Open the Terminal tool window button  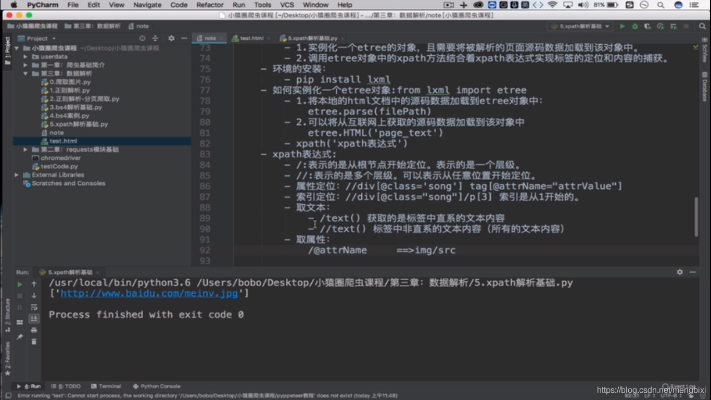(106, 386)
